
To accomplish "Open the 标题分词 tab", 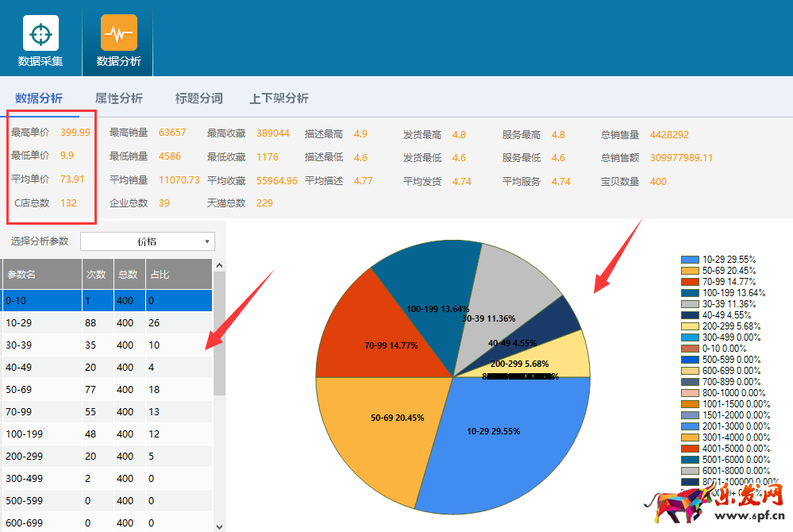I will tap(198, 98).
